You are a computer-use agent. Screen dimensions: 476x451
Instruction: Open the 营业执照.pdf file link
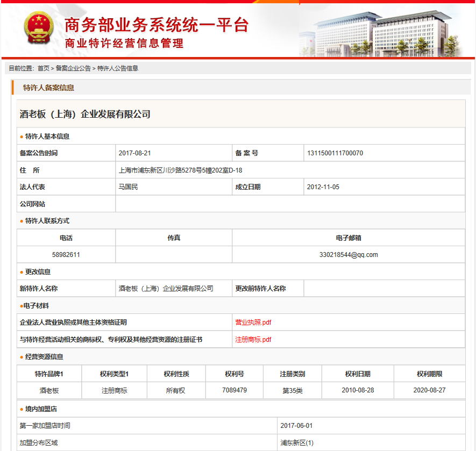253,323
